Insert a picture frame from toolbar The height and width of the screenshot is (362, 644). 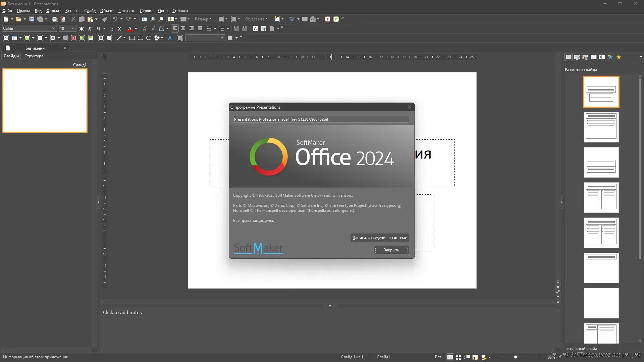click(27, 38)
